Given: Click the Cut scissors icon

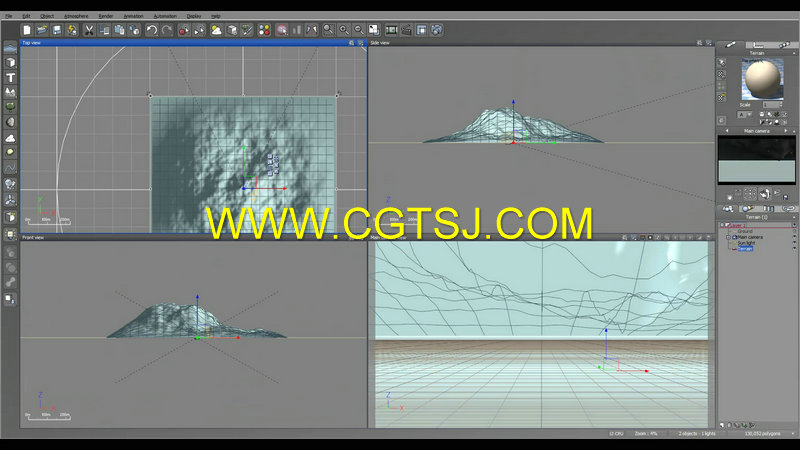Looking at the screenshot, I should click(89, 30).
